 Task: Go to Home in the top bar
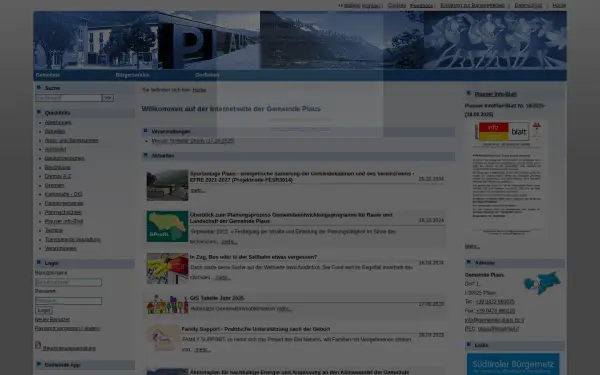(559, 5)
